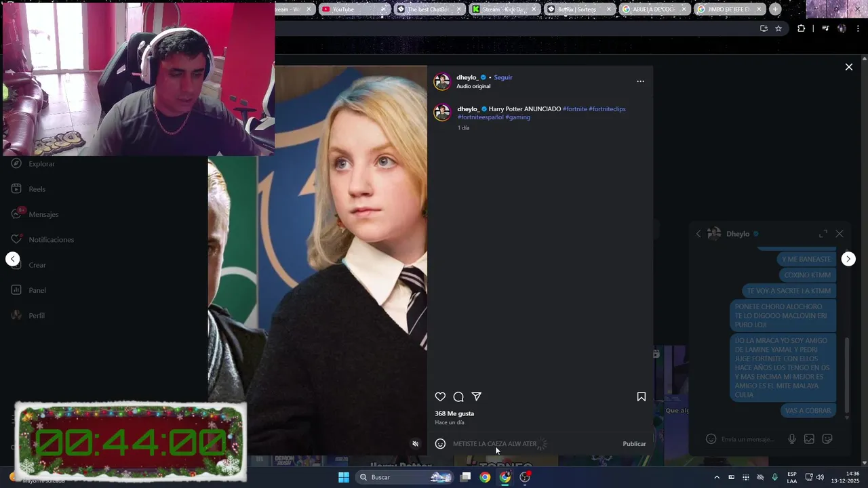Open the emoji picker in the chat message box
The image size is (868, 488).
[x=711, y=439]
